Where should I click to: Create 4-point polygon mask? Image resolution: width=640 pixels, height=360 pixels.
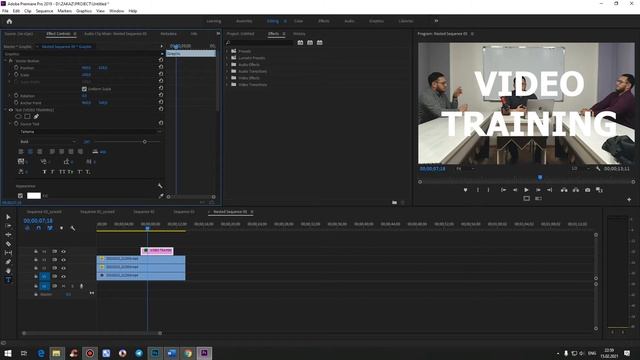point(27,116)
